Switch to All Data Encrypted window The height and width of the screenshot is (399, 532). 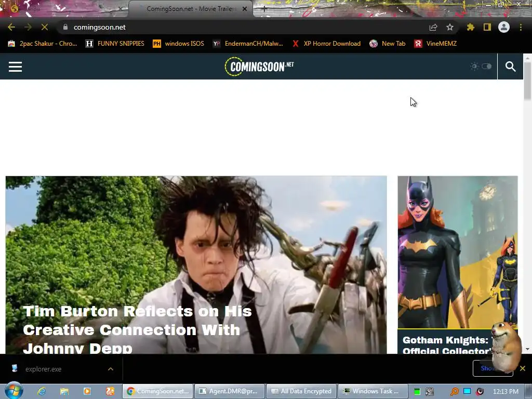coord(302,391)
